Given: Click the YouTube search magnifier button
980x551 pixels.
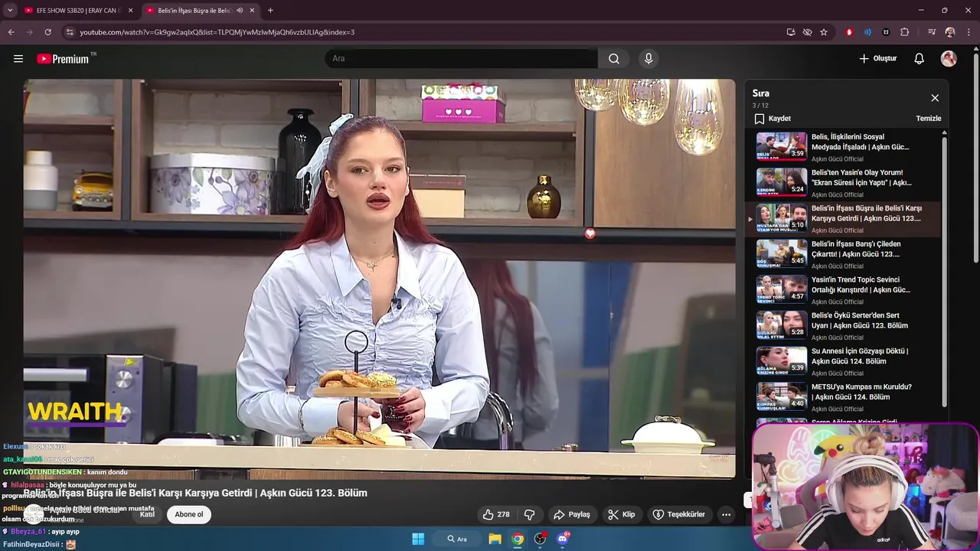Looking at the screenshot, I should [x=614, y=58].
